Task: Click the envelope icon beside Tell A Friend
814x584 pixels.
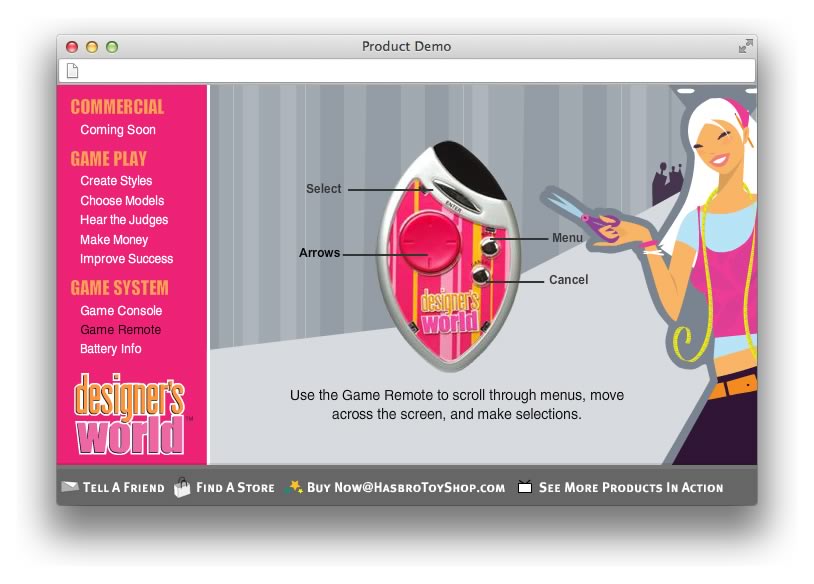Action: point(70,486)
